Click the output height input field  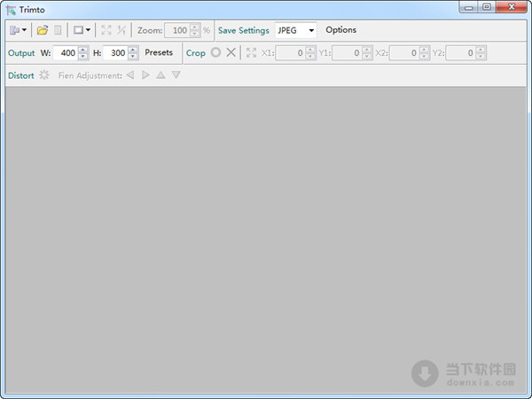pyautogui.click(x=115, y=53)
